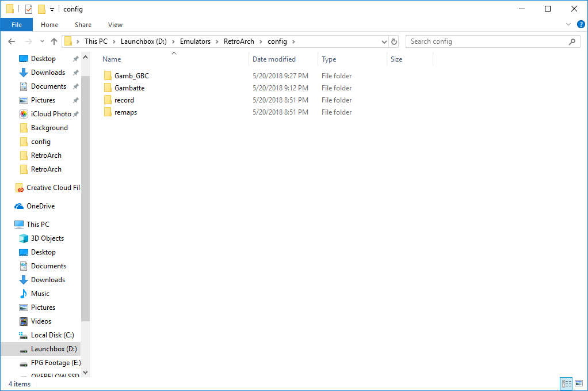Switch to the Share ribbon tab
This screenshot has width=588, height=391.
click(x=83, y=25)
